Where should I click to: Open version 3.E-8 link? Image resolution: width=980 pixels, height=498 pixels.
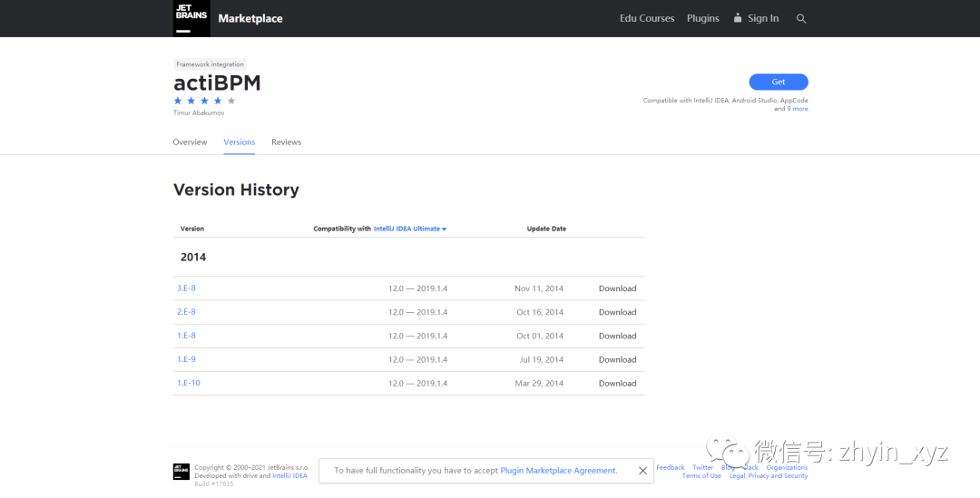[186, 288]
